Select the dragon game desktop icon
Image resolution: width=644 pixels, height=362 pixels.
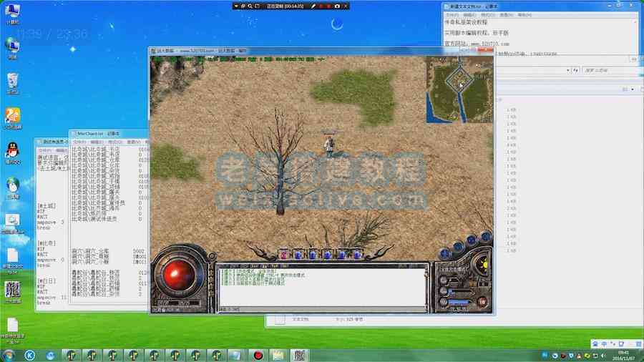tap(12, 292)
